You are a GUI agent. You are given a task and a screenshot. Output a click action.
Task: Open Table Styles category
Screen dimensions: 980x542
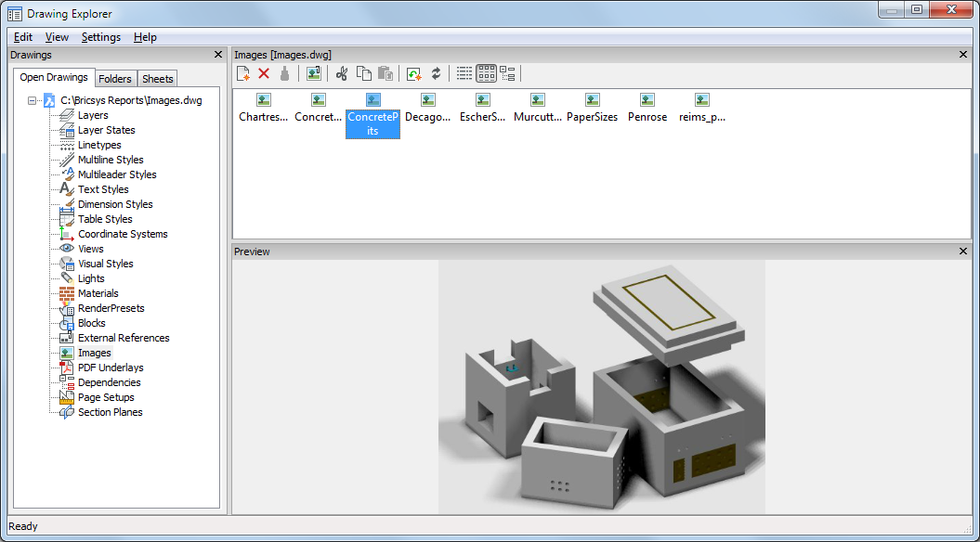pos(105,219)
